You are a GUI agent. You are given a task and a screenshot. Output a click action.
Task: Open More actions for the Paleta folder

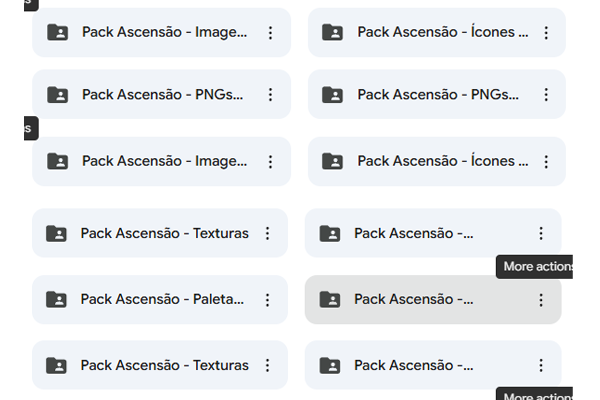[x=267, y=299]
